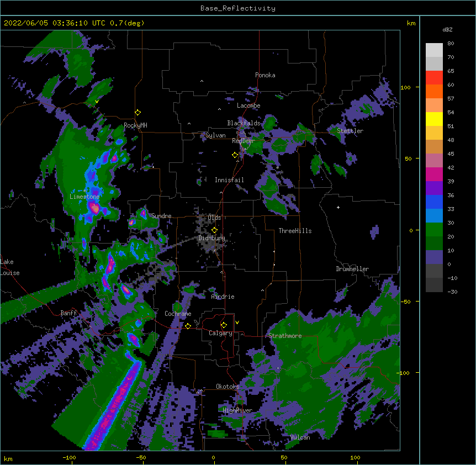The width and height of the screenshot is (476, 465).
Task: Click the 100 tick label on the vertical axis
Action: coord(405,88)
